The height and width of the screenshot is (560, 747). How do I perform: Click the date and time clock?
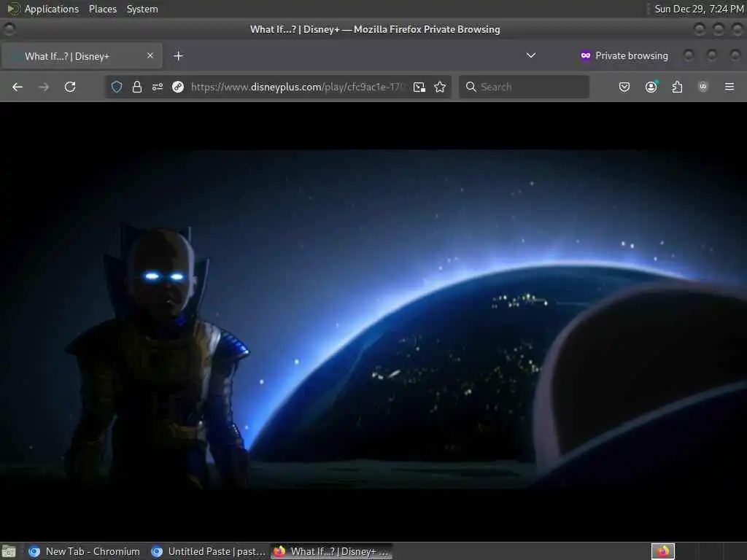point(698,9)
